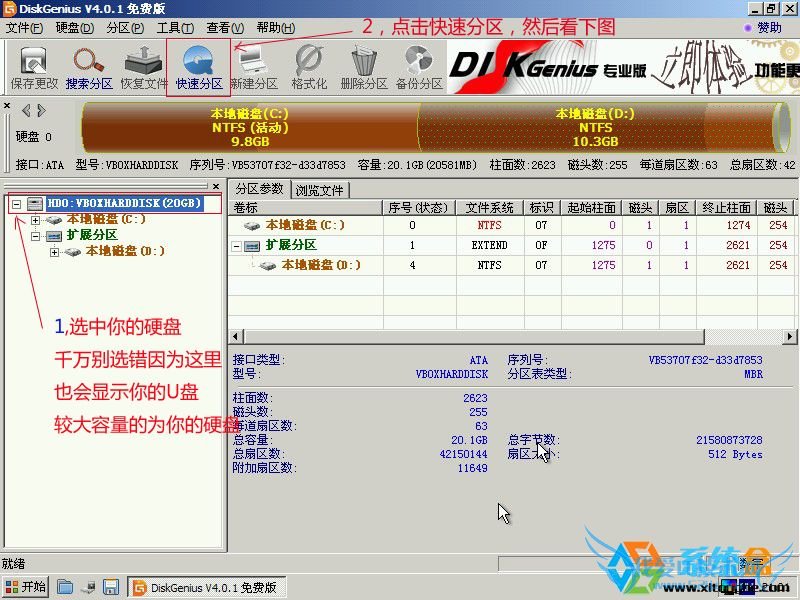Image resolution: width=800 pixels, height=600 pixels.
Task: Collapse the HD0:VBOXHARDDISK tree node
Action: (x=17, y=204)
